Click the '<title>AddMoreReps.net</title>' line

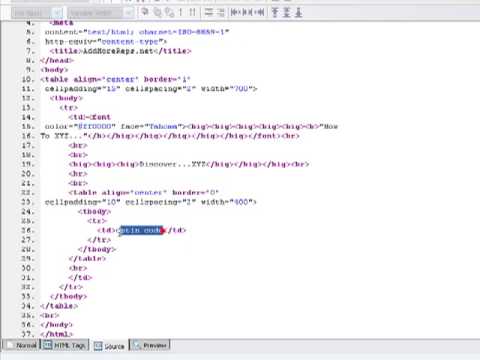pos(120,51)
